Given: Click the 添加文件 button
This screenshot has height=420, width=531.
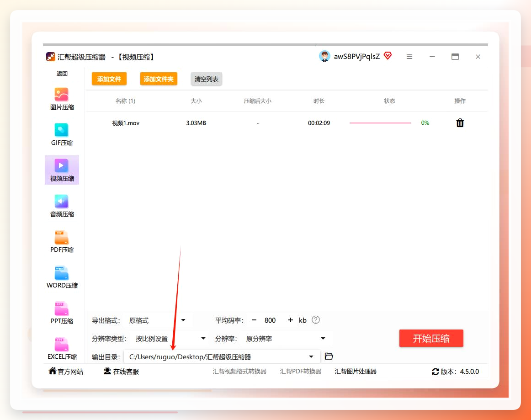Looking at the screenshot, I should (x=109, y=79).
